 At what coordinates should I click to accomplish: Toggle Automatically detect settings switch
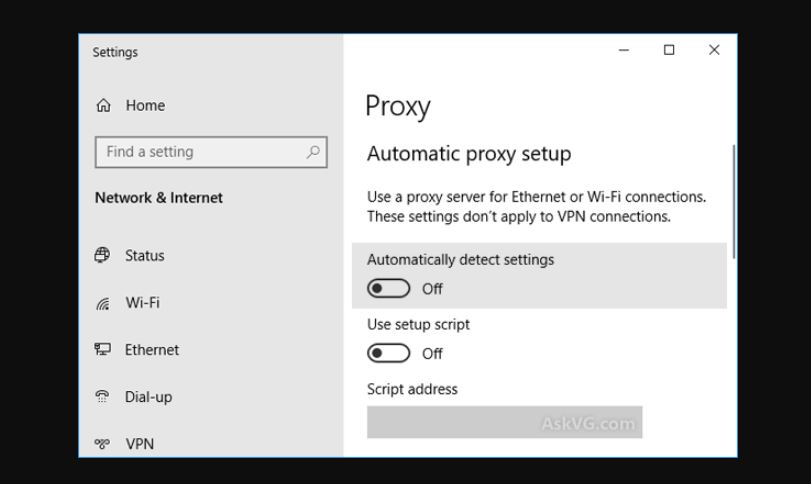388,289
